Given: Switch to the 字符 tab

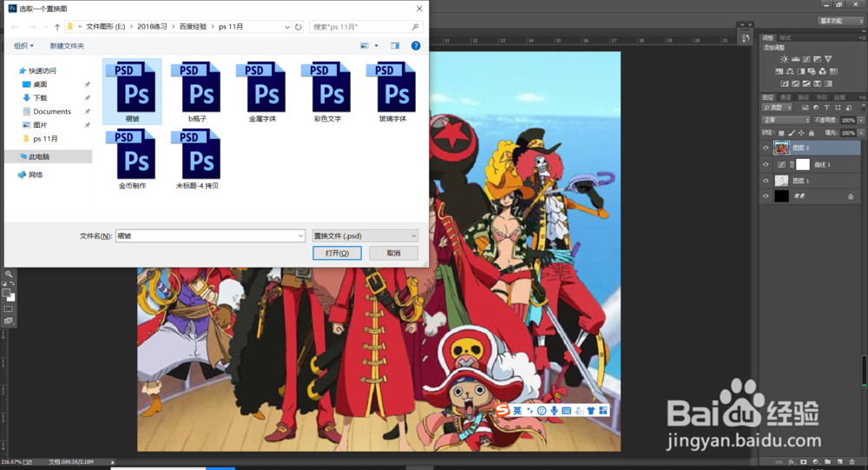Looking at the screenshot, I should click(821, 97).
